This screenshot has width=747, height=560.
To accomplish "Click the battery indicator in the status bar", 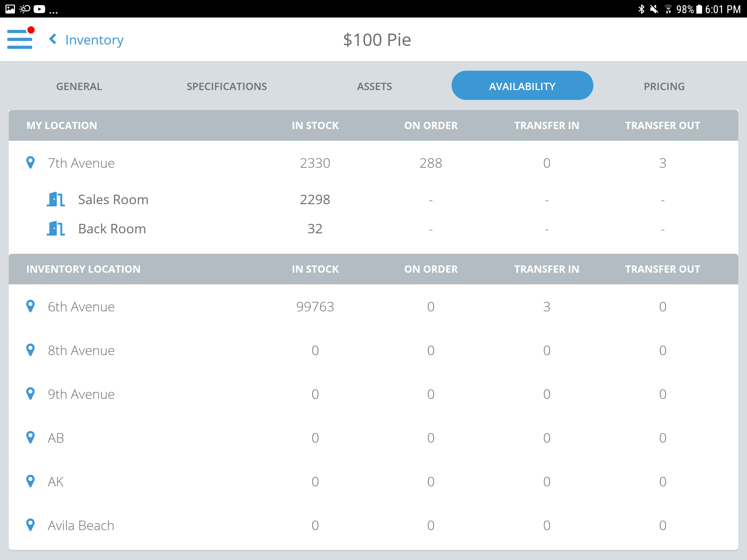I will pos(698,9).
